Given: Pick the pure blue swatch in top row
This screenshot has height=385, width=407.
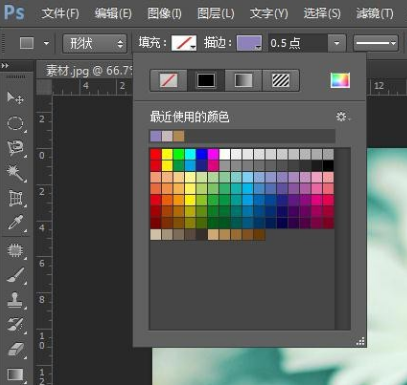Looking at the screenshot, I should pyautogui.click(x=202, y=154).
